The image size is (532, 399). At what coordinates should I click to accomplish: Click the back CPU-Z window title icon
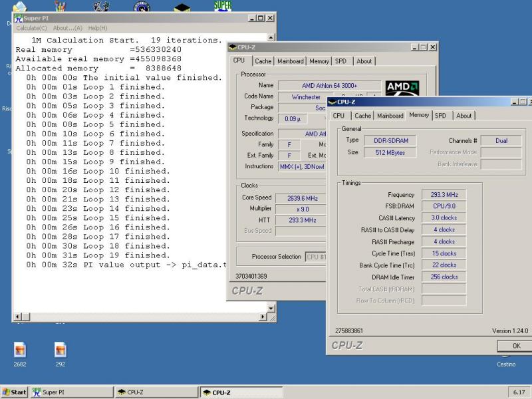pos(233,47)
